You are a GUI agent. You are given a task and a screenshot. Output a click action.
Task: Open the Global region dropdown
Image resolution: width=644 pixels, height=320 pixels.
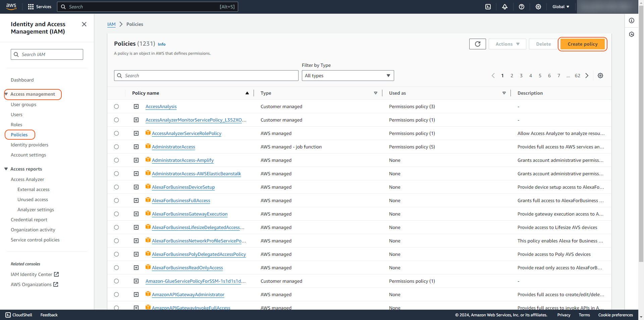coord(560,7)
